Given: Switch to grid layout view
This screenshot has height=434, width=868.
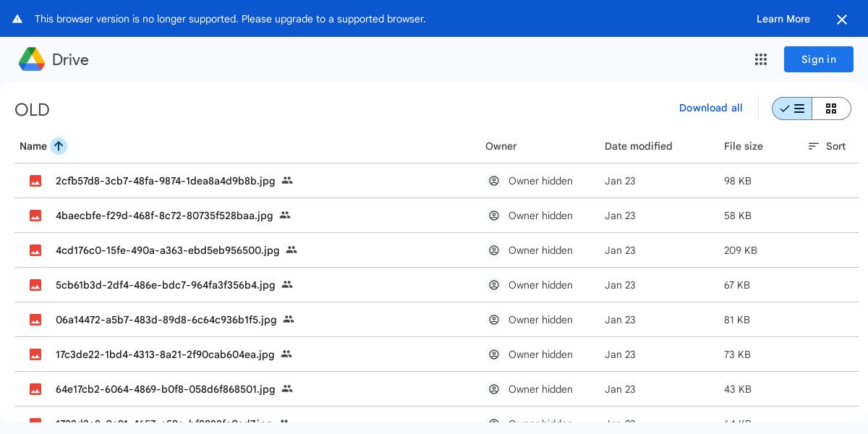Looking at the screenshot, I should click(831, 109).
